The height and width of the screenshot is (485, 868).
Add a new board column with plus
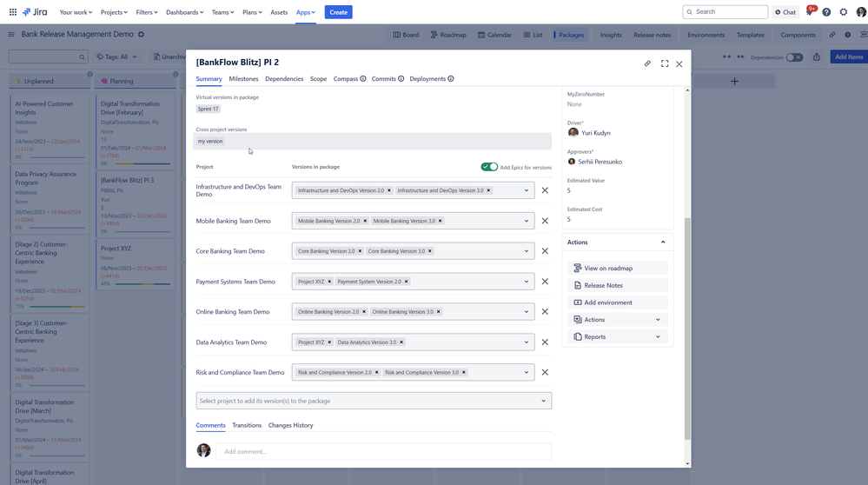tap(734, 82)
